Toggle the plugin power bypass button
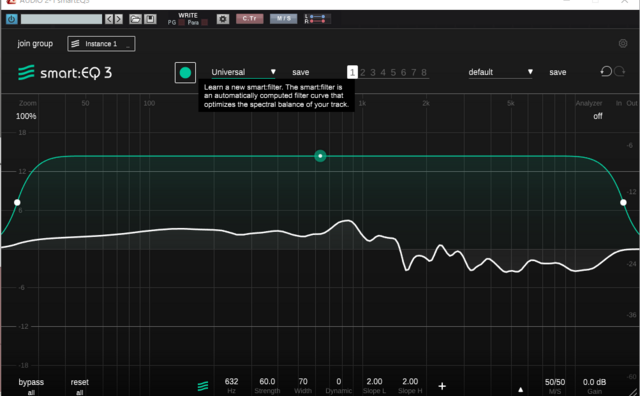 11,19
